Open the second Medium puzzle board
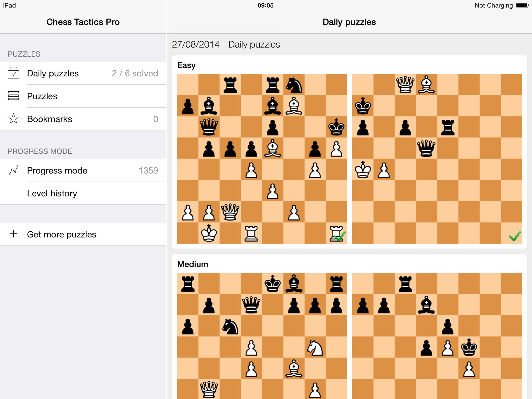 coord(437,336)
